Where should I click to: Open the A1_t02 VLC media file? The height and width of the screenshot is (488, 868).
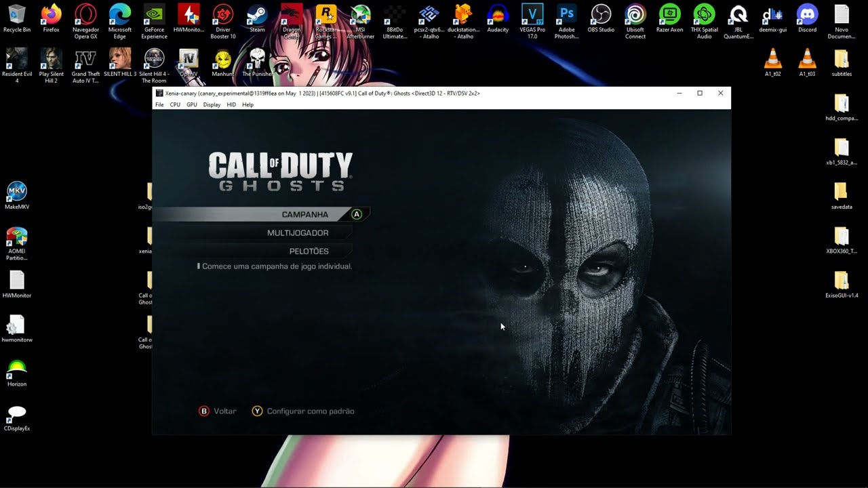tap(773, 62)
